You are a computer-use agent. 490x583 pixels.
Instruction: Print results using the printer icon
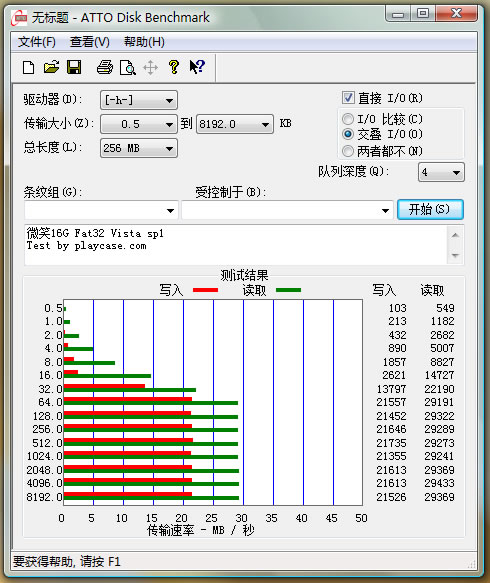pos(105,67)
